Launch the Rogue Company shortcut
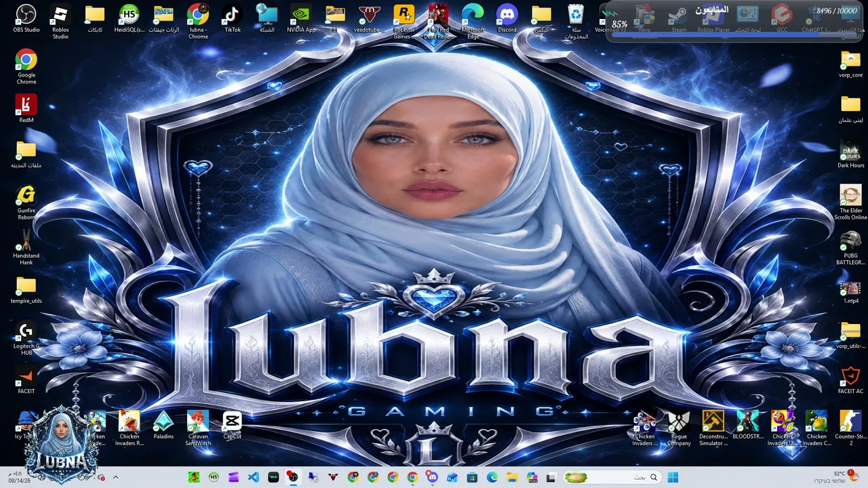Viewport: 868px width, 488px height. coord(679,428)
